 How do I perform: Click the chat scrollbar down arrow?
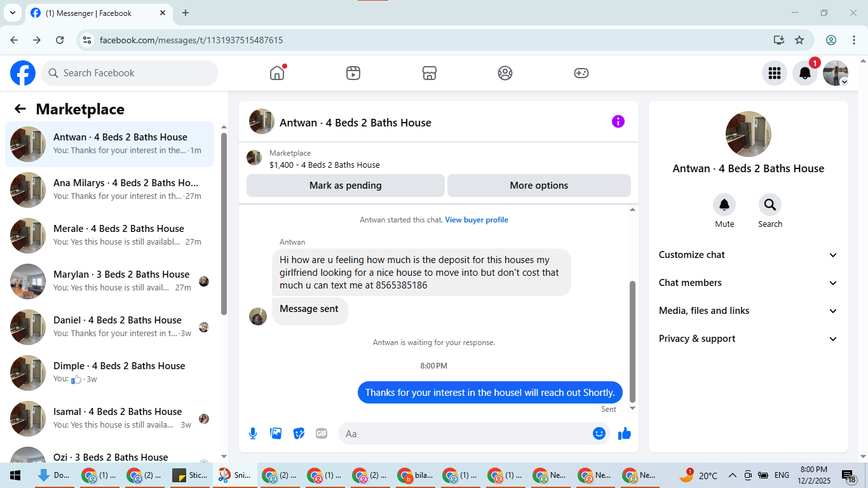click(632, 408)
